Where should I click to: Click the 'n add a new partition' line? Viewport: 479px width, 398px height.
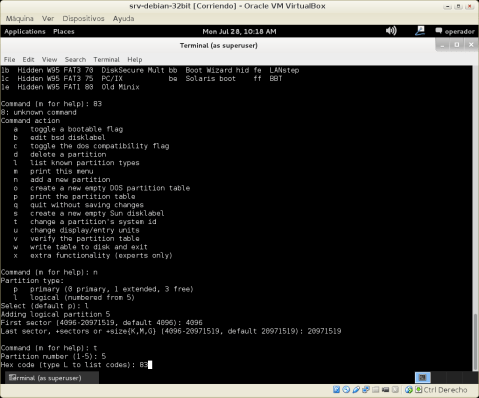62,180
